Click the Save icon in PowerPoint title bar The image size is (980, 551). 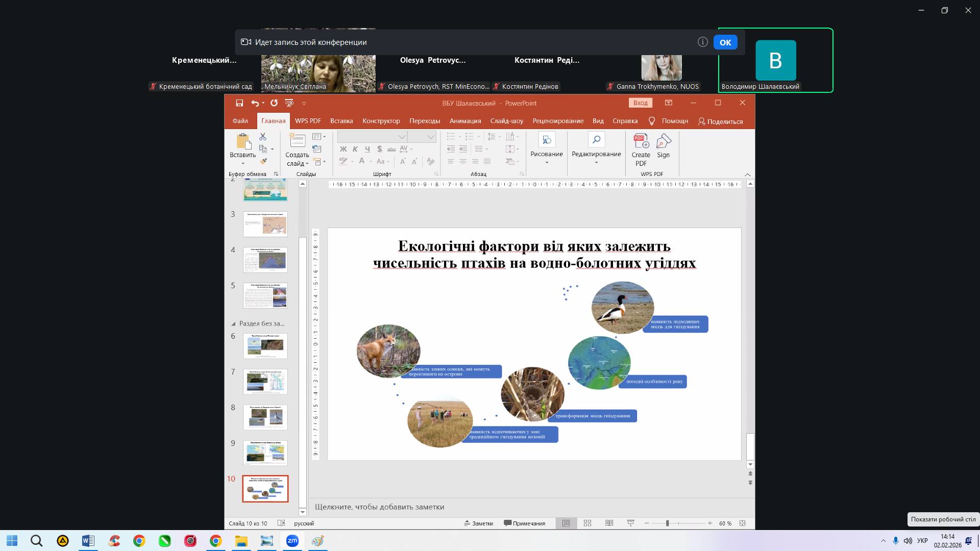[x=239, y=103]
